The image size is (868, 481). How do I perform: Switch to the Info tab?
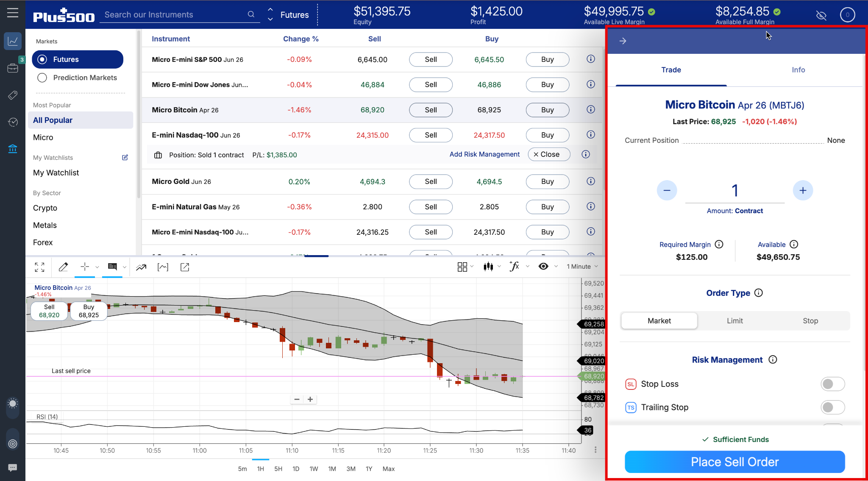[x=798, y=70]
